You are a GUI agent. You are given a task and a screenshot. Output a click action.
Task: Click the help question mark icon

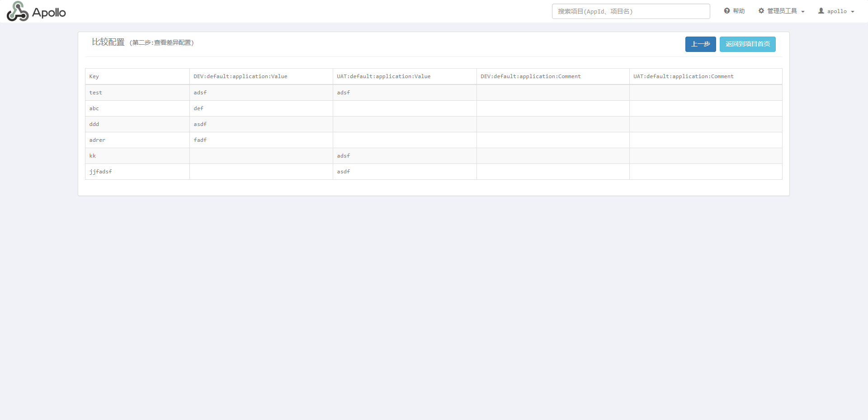726,10
